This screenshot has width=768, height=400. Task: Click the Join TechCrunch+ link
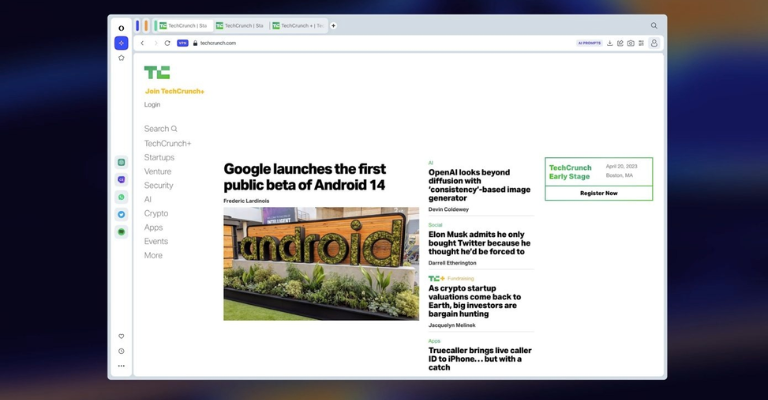coord(174,91)
